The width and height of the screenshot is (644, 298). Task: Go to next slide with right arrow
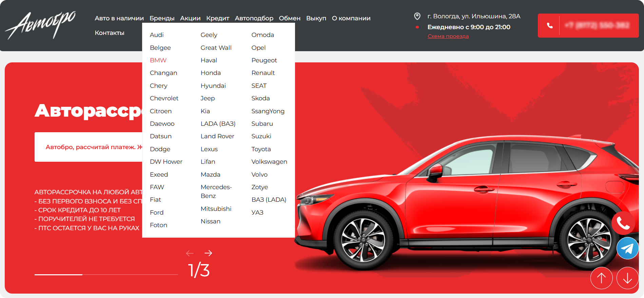(208, 253)
